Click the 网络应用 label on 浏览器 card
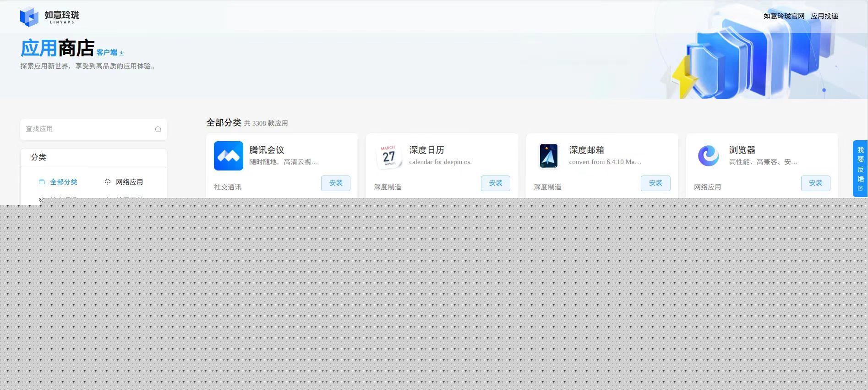 coord(707,187)
